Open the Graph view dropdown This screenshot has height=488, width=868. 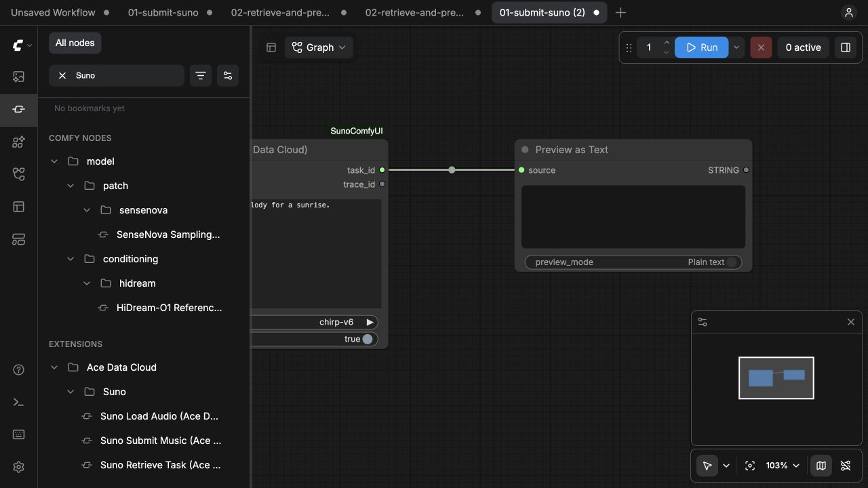pyautogui.click(x=319, y=47)
